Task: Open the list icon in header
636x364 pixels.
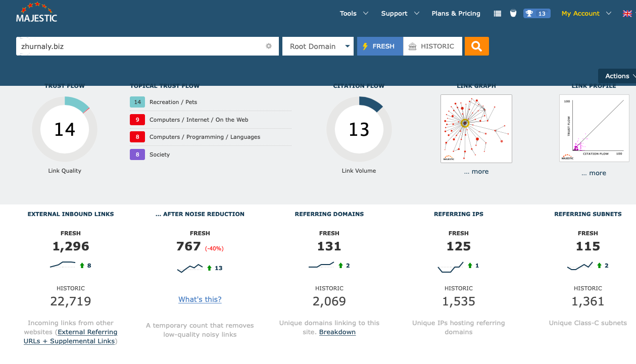Action: [498, 14]
